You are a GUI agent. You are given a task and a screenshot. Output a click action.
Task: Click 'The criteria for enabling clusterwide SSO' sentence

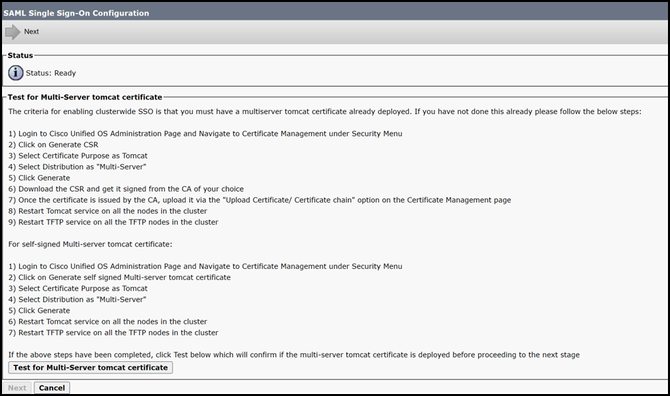[x=325, y=111]
